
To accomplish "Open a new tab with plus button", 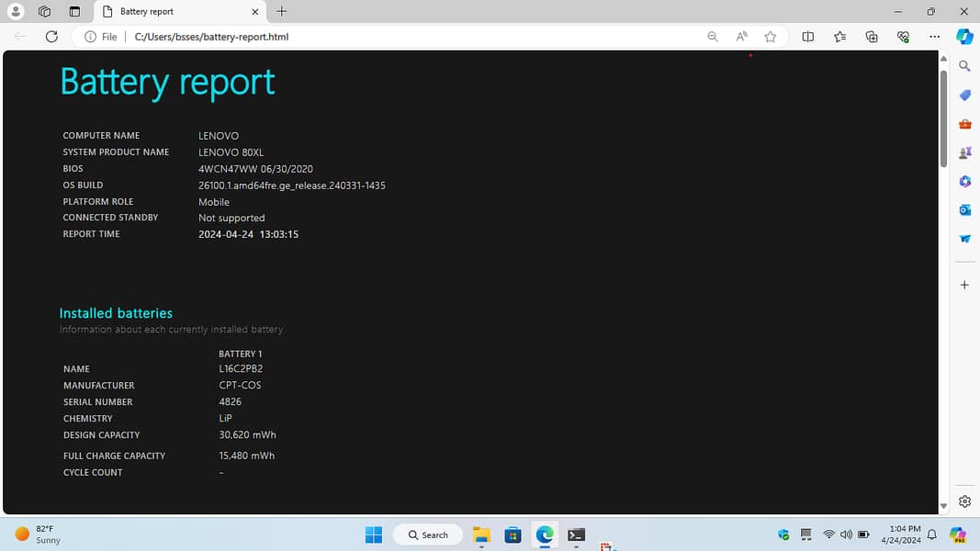I will click(282, 12).
